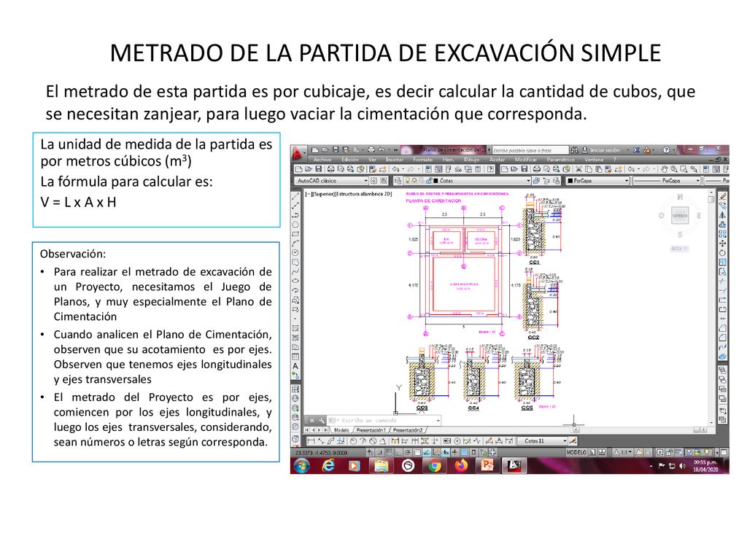Select the Multiline Text 'A' tool
Image resolution: width=747 pixels, height=560 pixels.
tap(295, 366)
